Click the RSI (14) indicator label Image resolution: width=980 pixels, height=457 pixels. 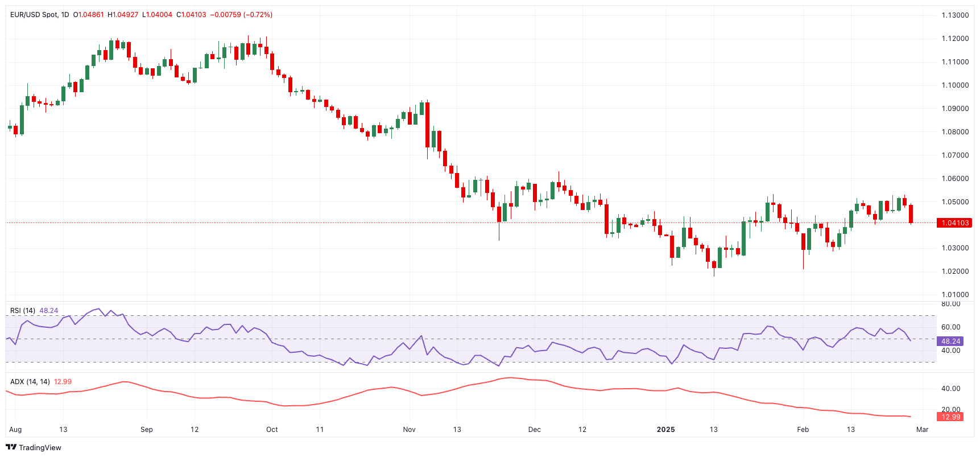(23, 311)
